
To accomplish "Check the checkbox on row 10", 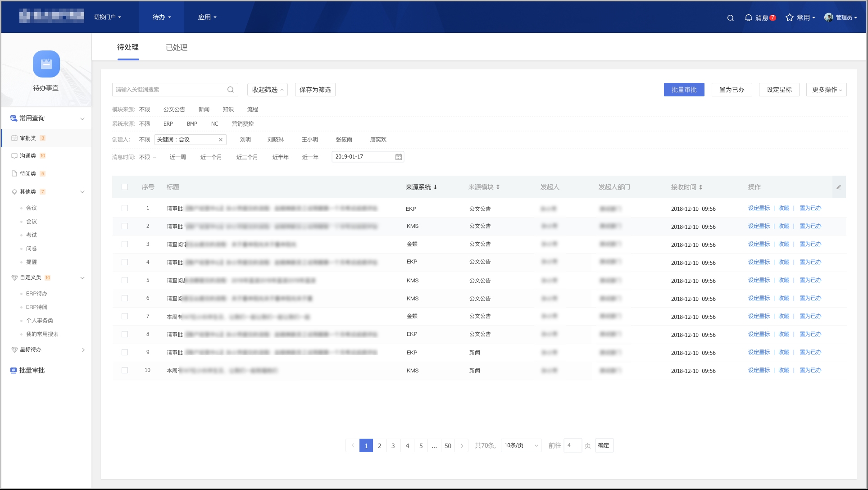I will (x=125, y=370).
